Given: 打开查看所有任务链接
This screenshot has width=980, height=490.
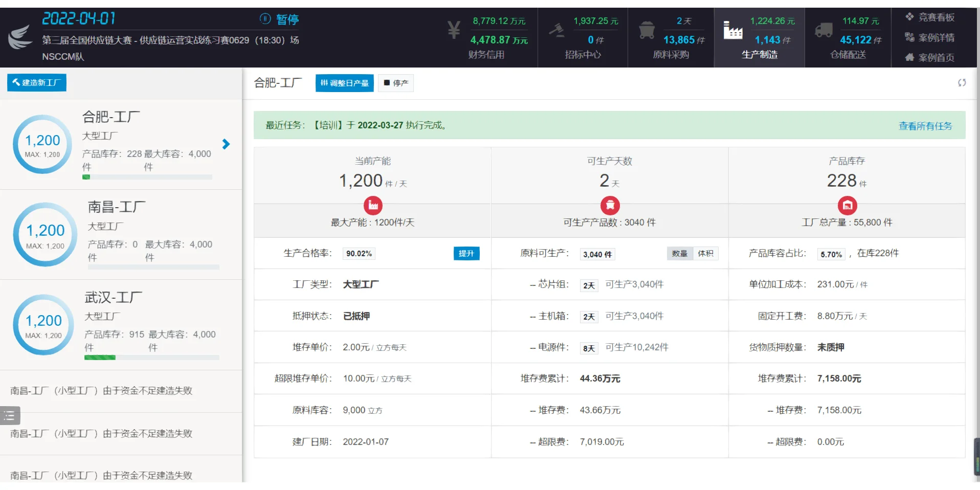Looking at the screenshot, I should pyautogui.click(x=925, y=126).
